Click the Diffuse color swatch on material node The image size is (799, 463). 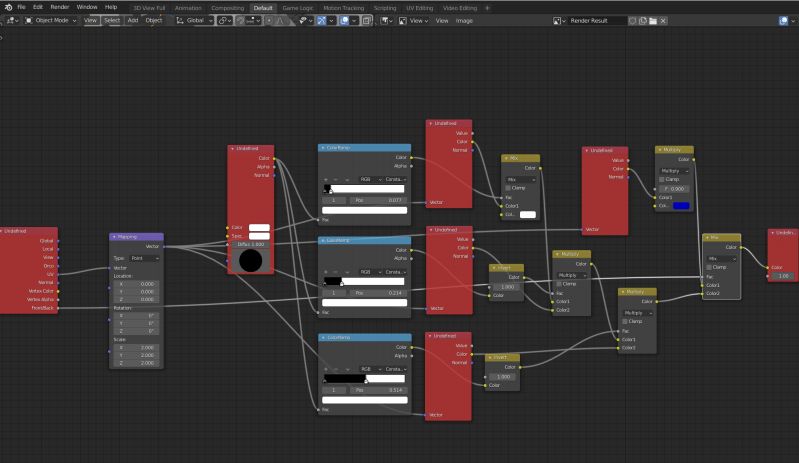coord(259,228)
